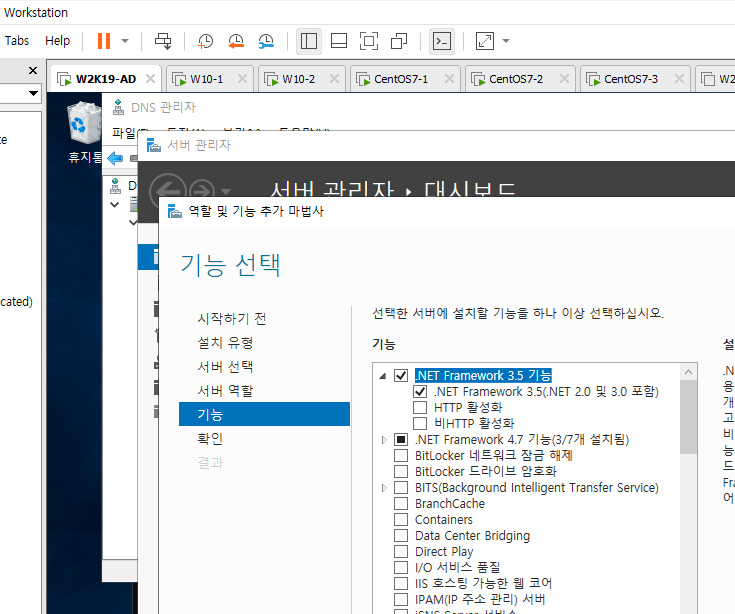Click Send Ctrl+Alt+Del toolbar icon
Image resolution: width=735 pixels, height=614 pixels.
click(x=163, y=41)
